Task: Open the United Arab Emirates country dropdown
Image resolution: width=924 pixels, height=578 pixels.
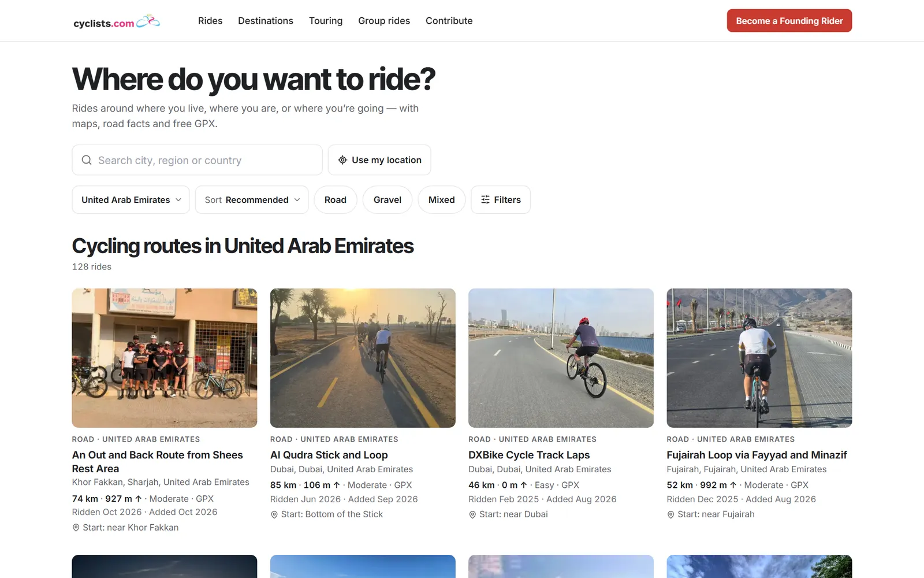Action: pyautogui.click(x=131, y=199)
